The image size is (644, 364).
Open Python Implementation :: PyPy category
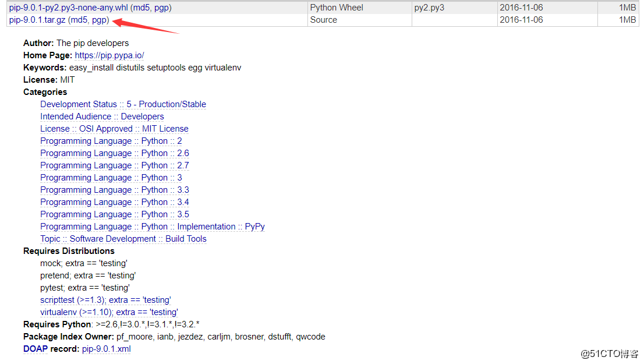tap(153, 227)
